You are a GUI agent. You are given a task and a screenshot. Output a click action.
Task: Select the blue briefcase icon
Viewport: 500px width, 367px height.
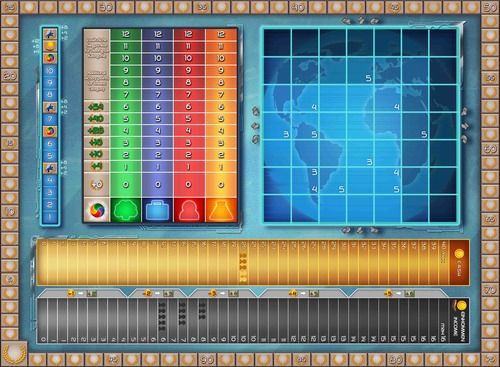(158, 211)
